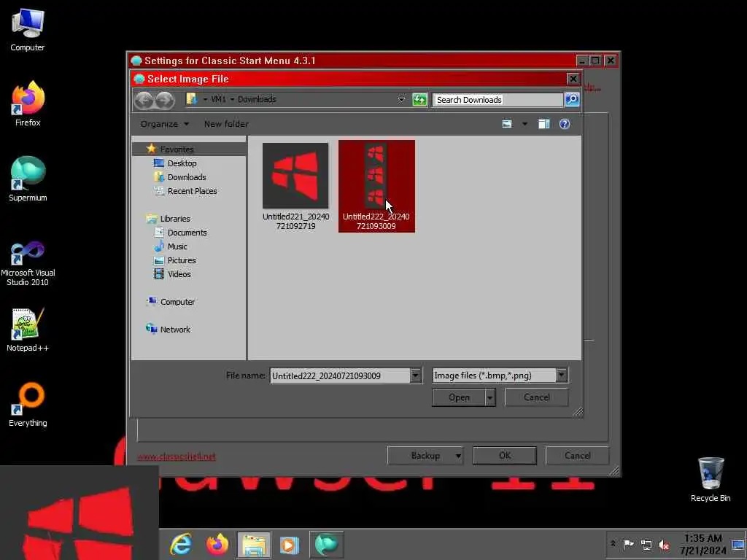Show hidden tray icons
The image size is (747, 560).
(613, 543)
